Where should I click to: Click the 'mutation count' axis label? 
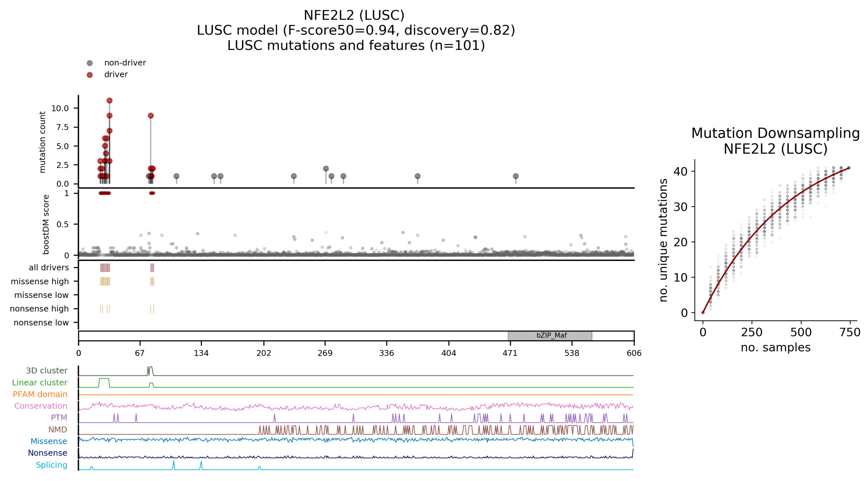(42, 142)
